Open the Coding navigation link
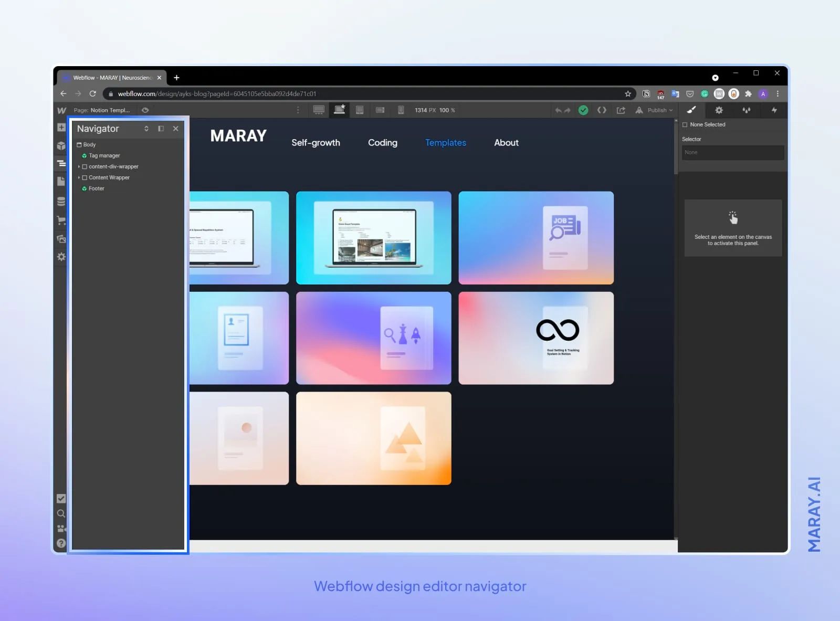This screenshot has height=621, width=840. pos(382,142)
